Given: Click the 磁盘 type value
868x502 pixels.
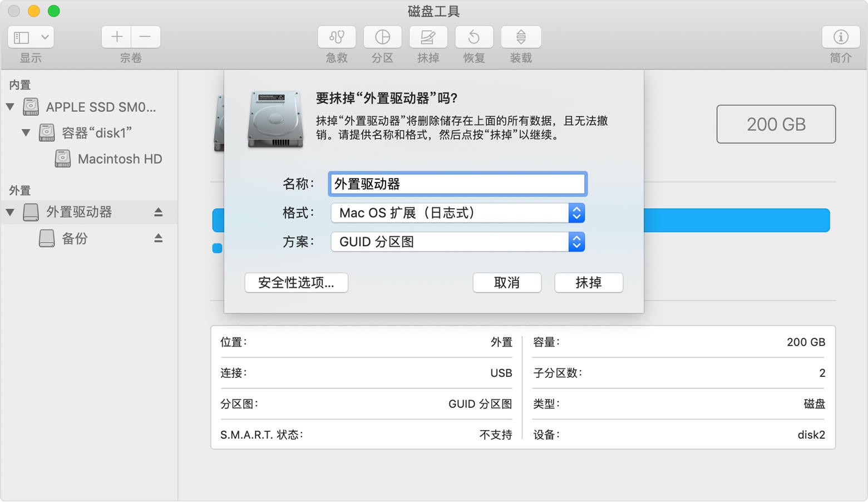Looking at the screenshot, I should coord(815,404).
